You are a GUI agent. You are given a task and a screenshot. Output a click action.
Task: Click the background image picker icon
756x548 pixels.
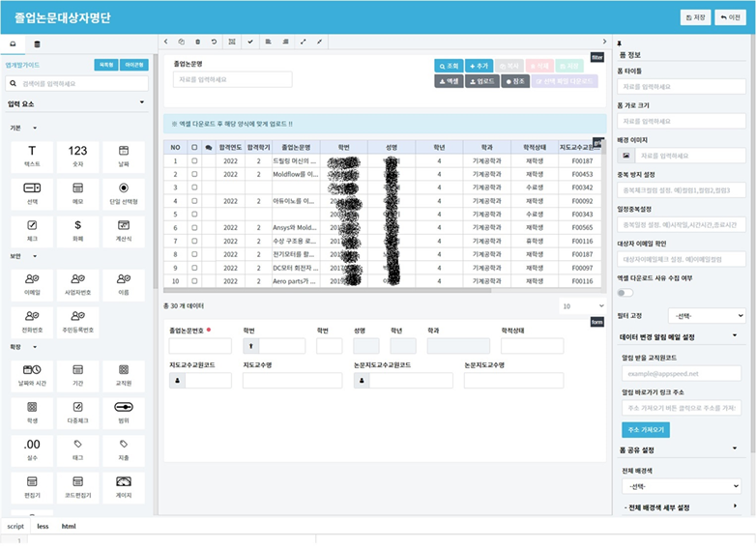coord(625,156)
